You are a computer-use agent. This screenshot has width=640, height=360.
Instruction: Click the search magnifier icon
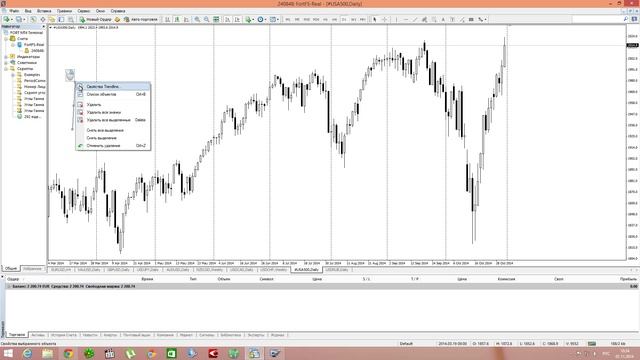626,19
